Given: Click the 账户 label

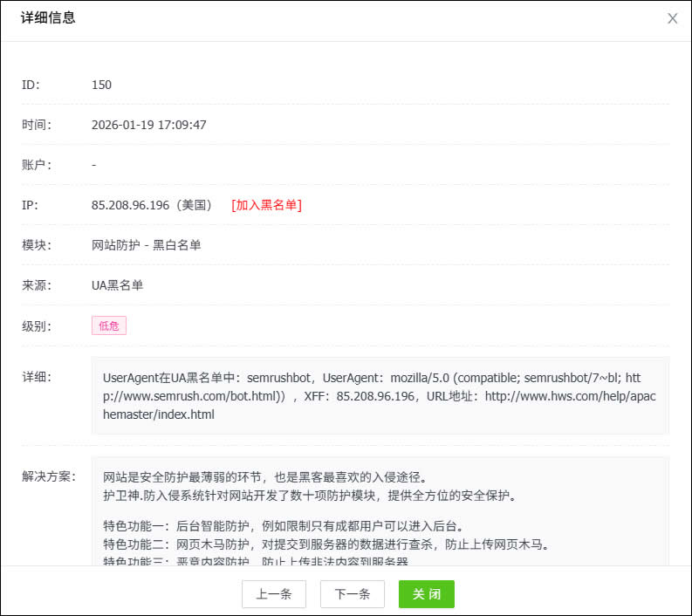Looking at the screenshot, I should 37,165.
